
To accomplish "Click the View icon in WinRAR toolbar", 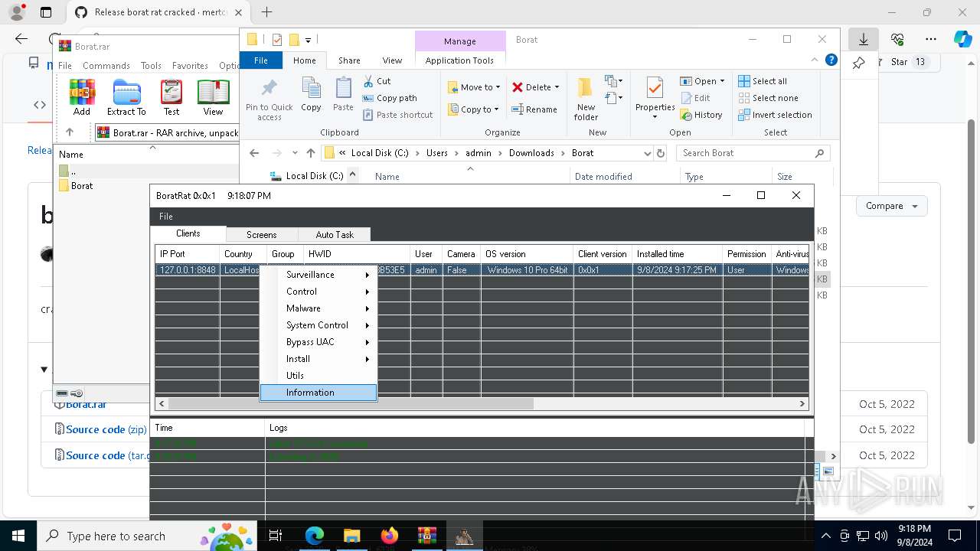I will coord(213,97).
